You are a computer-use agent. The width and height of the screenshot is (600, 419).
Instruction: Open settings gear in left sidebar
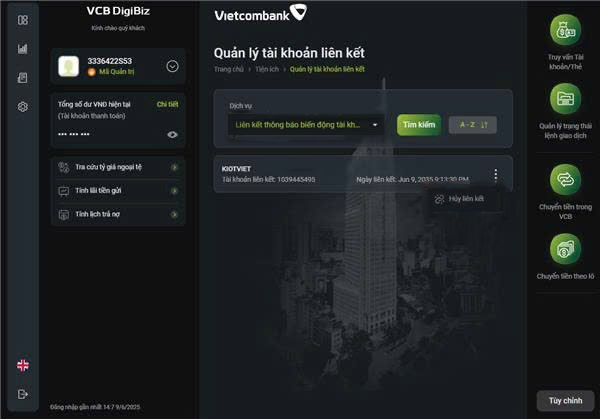tap(23, 107)
